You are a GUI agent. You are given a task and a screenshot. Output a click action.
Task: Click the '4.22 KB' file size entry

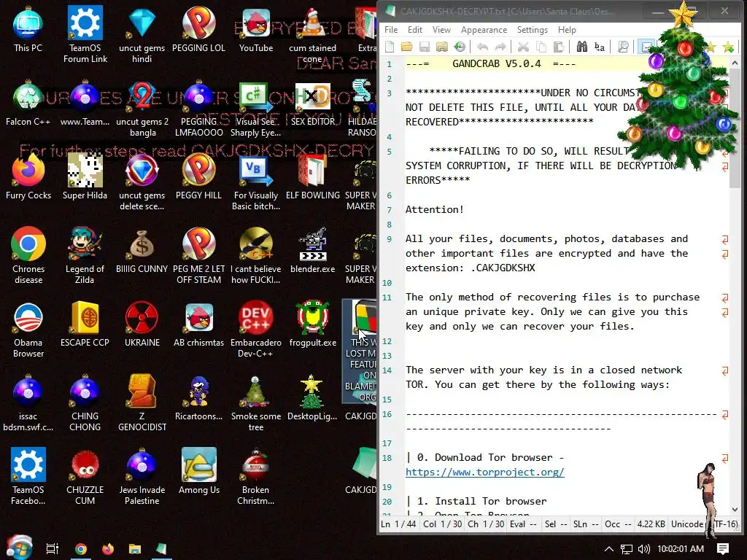651,524
